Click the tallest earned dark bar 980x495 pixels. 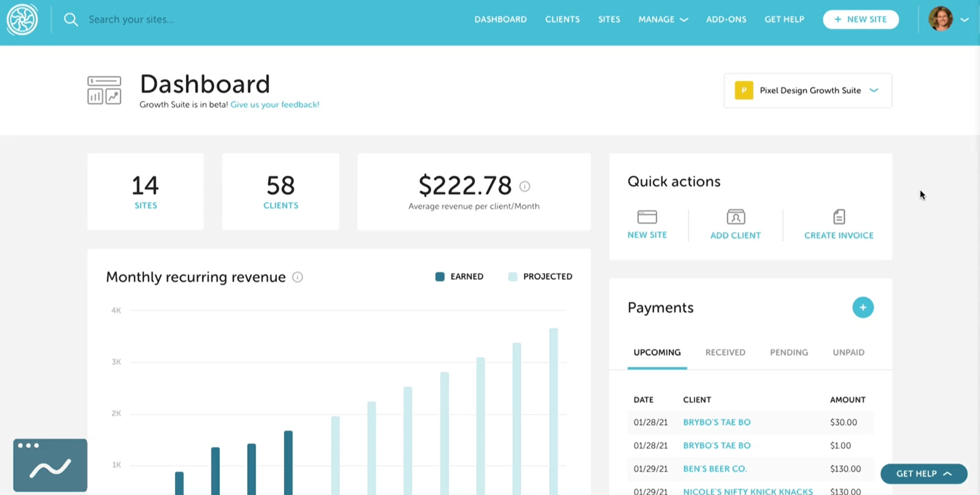click(x=288, y=463)
